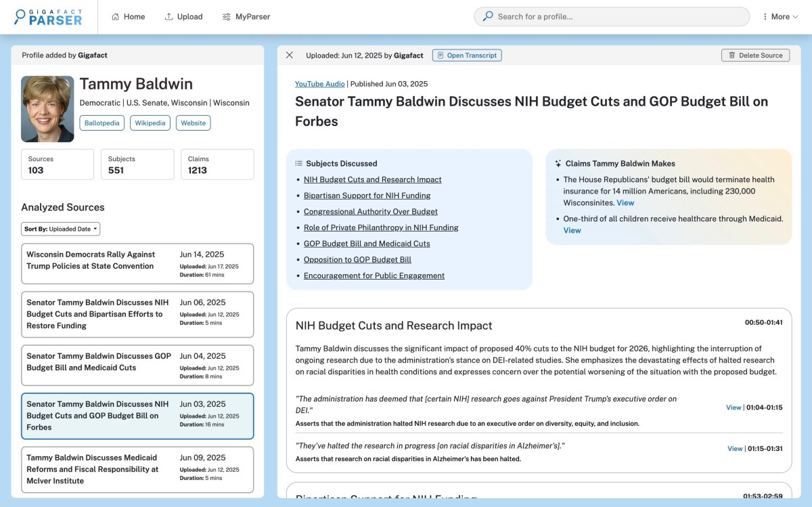Select the Sources 103 stat box

(x=58, y=164)
